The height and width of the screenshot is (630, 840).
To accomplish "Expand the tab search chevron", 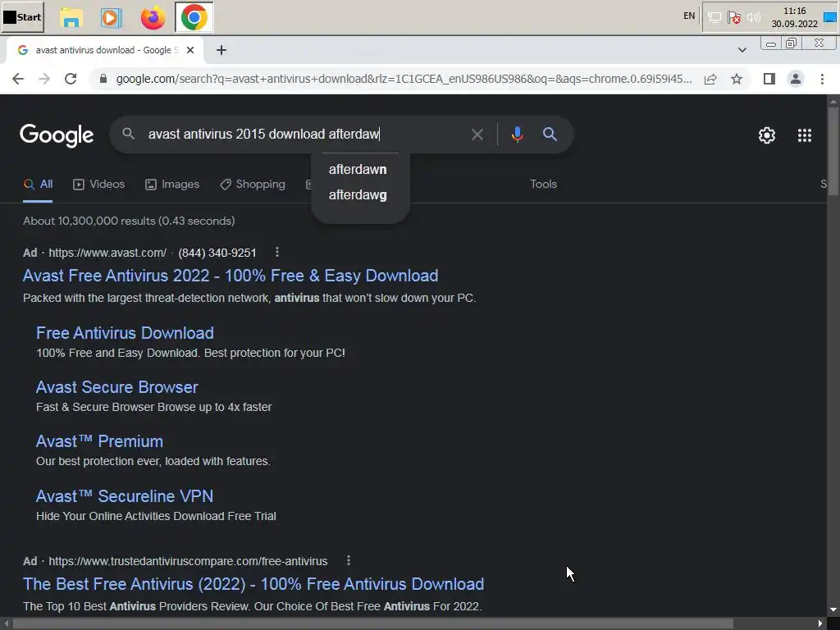I will coord(742,50).
